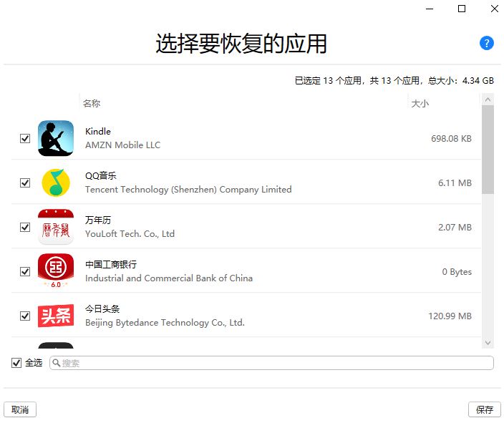This screenshot has height=423, width=504.
Task: Uncheck the 中国工商银行 checkbox
Action: 25,271
